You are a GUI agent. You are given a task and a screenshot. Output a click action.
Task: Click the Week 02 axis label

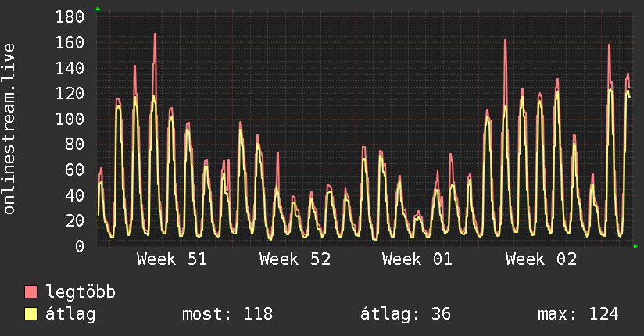click(541, 259)
